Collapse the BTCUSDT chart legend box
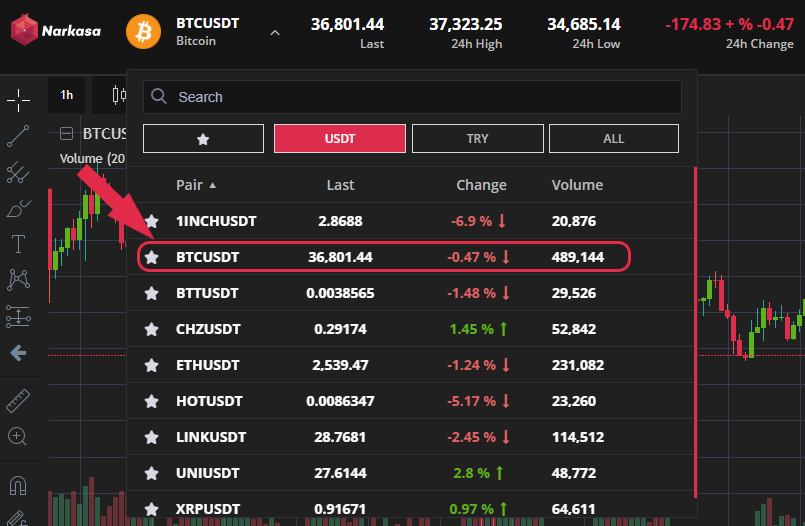 tap(66, 134)
